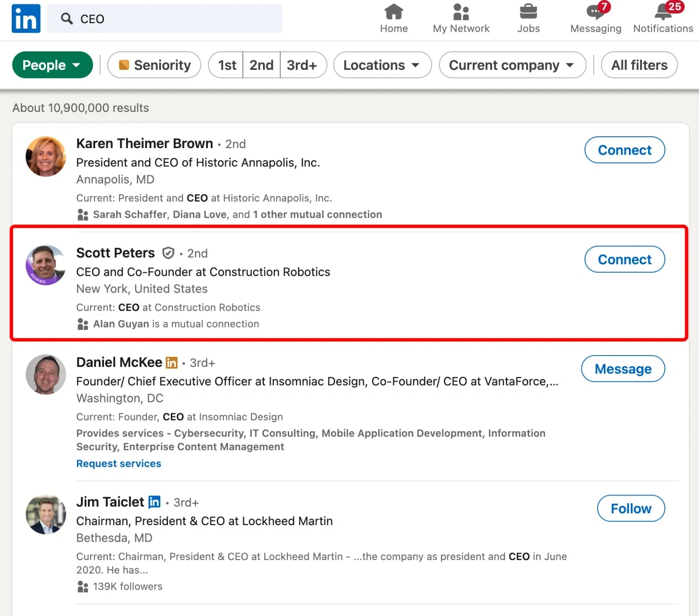Click 'Chairman, President & CEO at Lockheed Martin' headline
699x616 pixels.
pos(204,521)
